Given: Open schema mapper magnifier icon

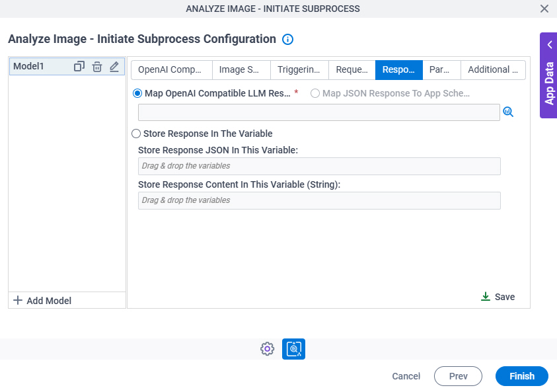Looking at the screenshot, I should 508,112.
